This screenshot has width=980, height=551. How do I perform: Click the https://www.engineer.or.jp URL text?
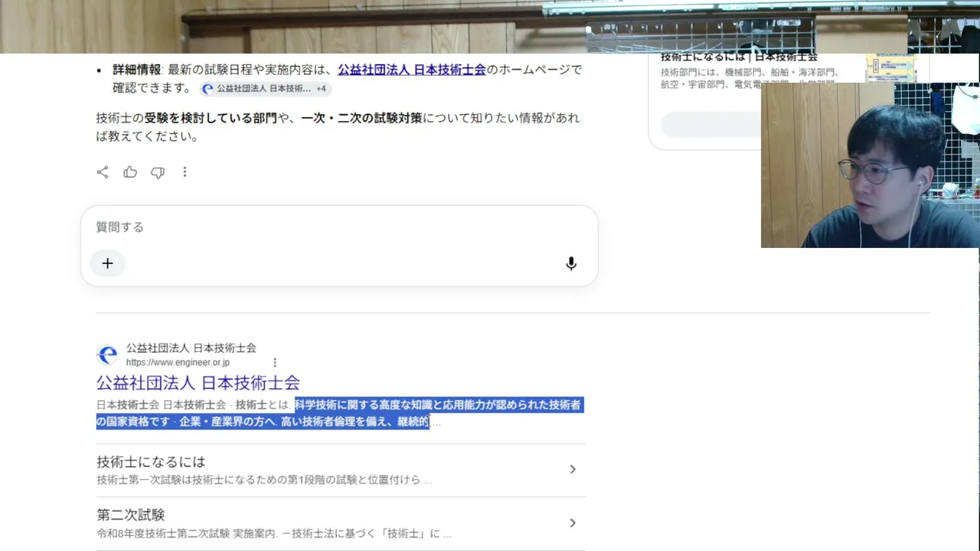[178, 363]
